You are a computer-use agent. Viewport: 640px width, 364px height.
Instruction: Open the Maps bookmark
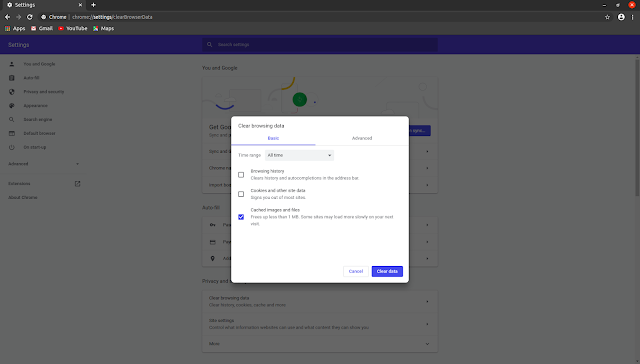pos(103,29)
